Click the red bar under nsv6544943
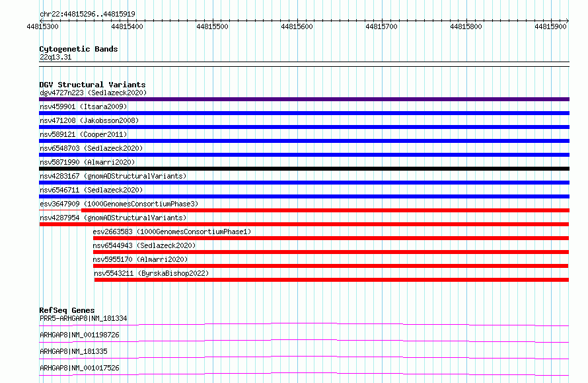 pos(331,252)
